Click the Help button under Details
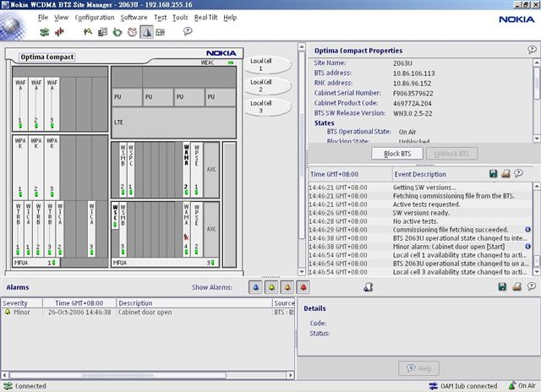Screen dimensions: 541x392 419,368
